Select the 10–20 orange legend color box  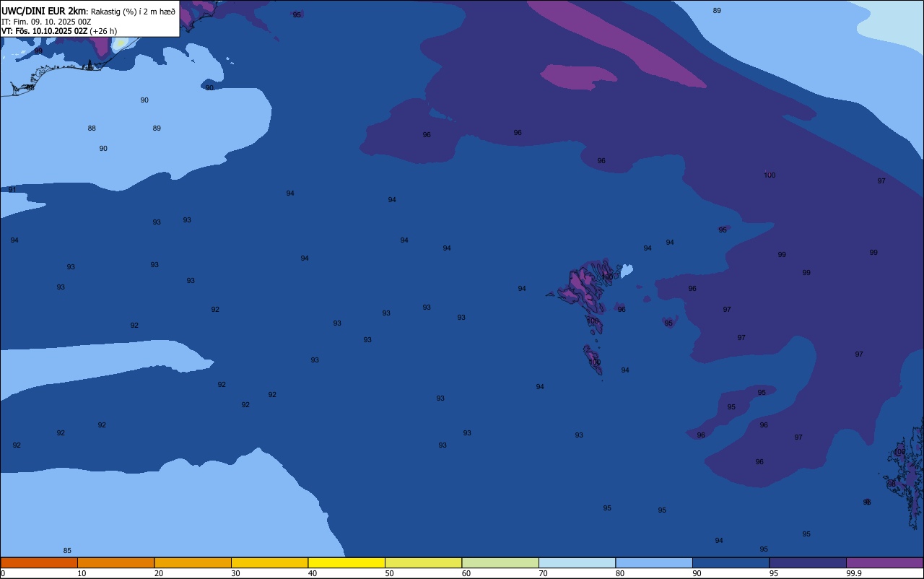[x=115, y=562]
